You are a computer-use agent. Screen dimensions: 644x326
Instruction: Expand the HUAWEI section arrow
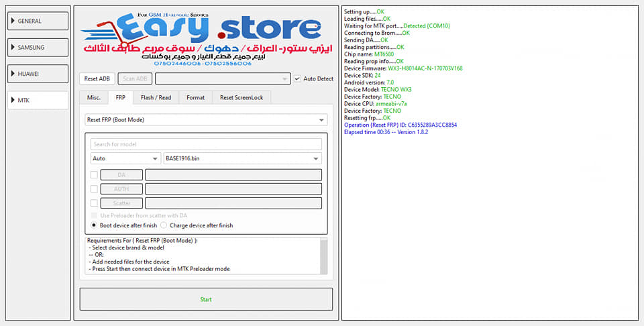13,74
